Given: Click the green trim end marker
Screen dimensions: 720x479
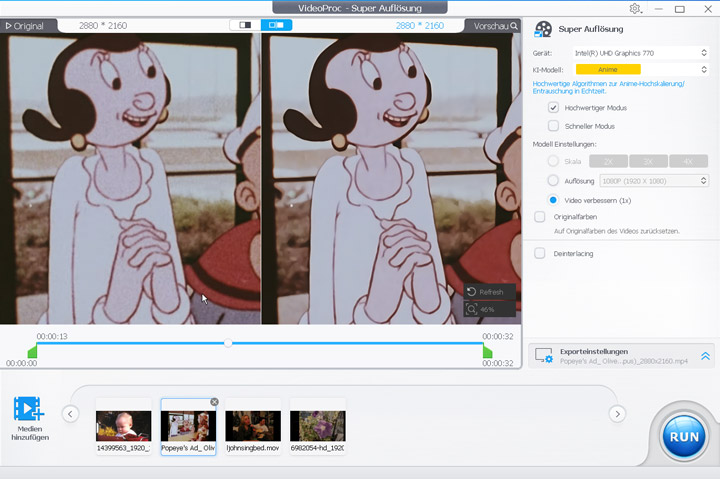Looking at the screenshot, I should (x=488, y=351).
